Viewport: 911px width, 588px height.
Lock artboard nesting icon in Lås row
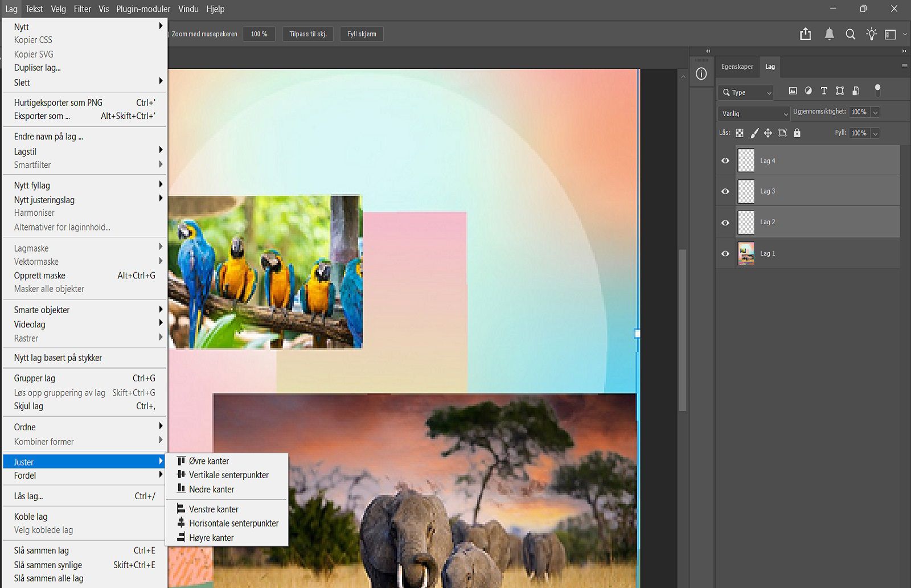(x=783, y=133)
